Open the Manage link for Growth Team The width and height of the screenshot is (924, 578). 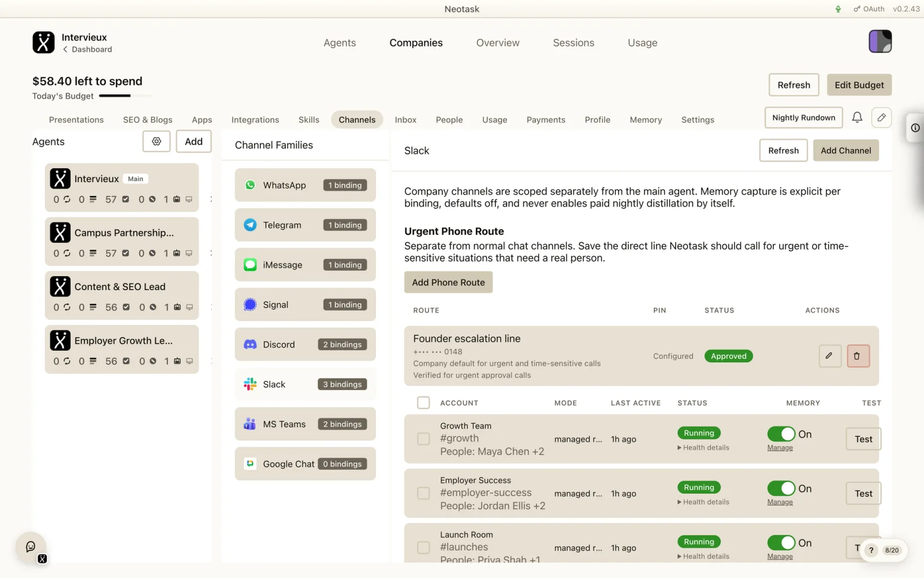[x=780, y=448]
